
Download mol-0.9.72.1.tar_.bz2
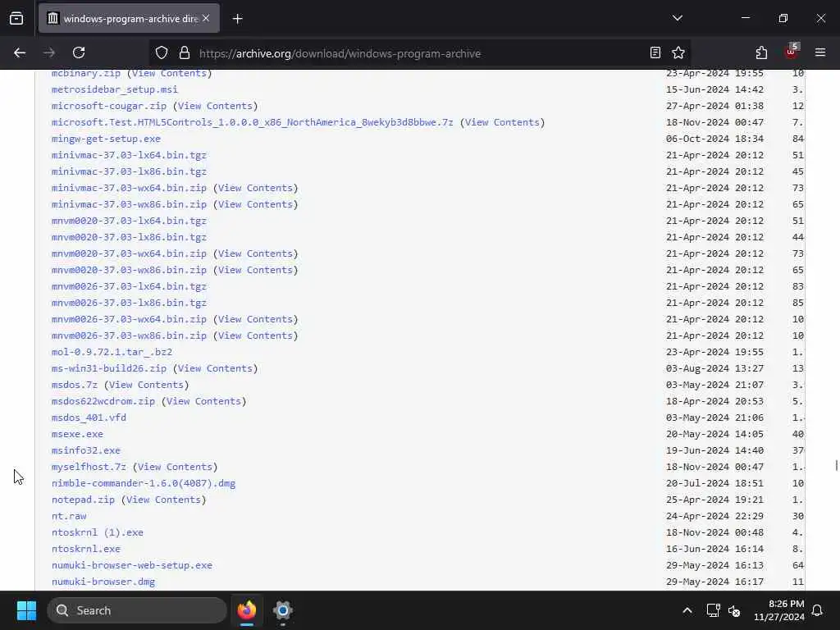coord(112,352)
